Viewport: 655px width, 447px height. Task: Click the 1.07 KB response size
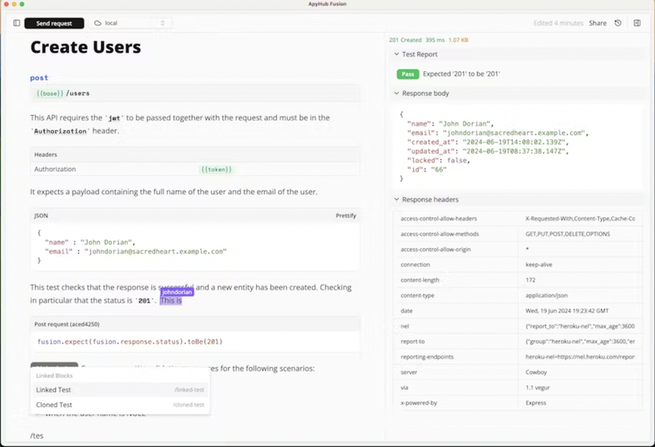click(x=458, y=40)
